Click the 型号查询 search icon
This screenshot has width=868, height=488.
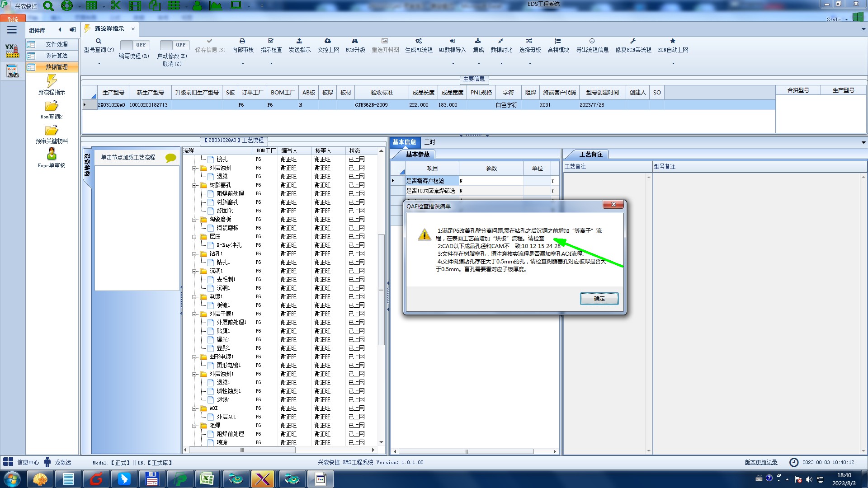pyautogui.click(x=99, y=41)
